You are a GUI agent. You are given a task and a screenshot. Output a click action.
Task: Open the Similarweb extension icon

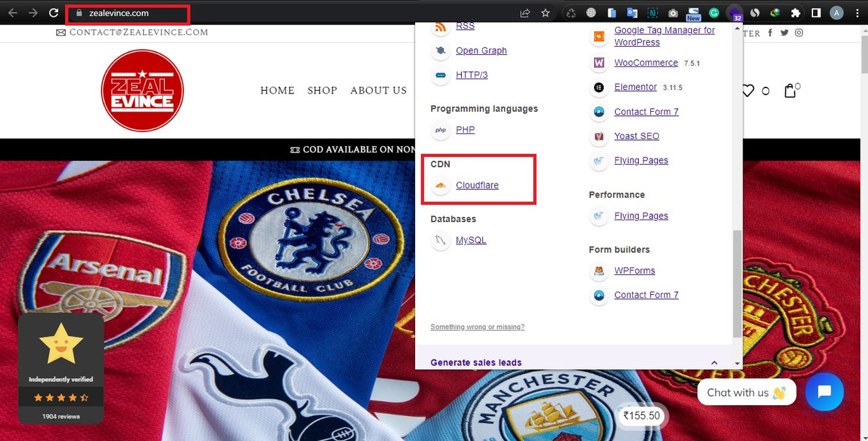coord(755,13)
